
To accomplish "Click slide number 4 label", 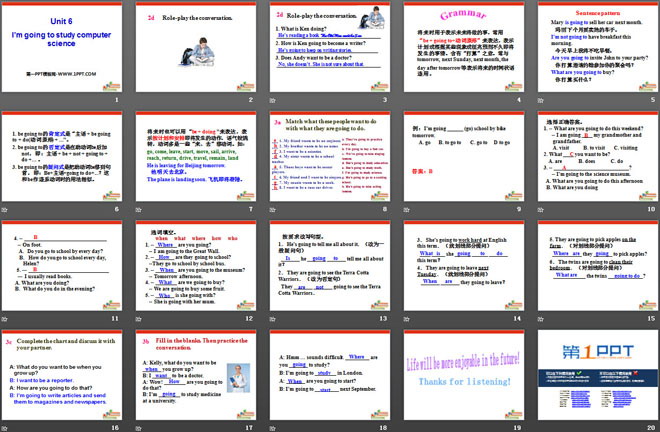I will point(519,100).
